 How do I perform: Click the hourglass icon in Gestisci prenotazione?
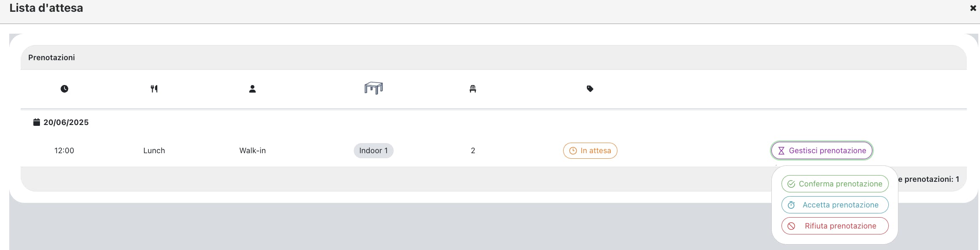coord(781,151)
